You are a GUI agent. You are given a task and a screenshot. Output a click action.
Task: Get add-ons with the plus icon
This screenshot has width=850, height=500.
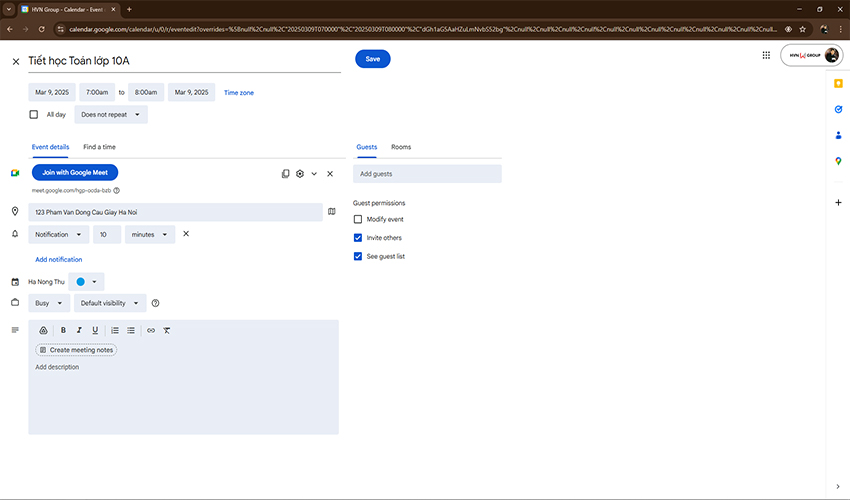point(838,202)
